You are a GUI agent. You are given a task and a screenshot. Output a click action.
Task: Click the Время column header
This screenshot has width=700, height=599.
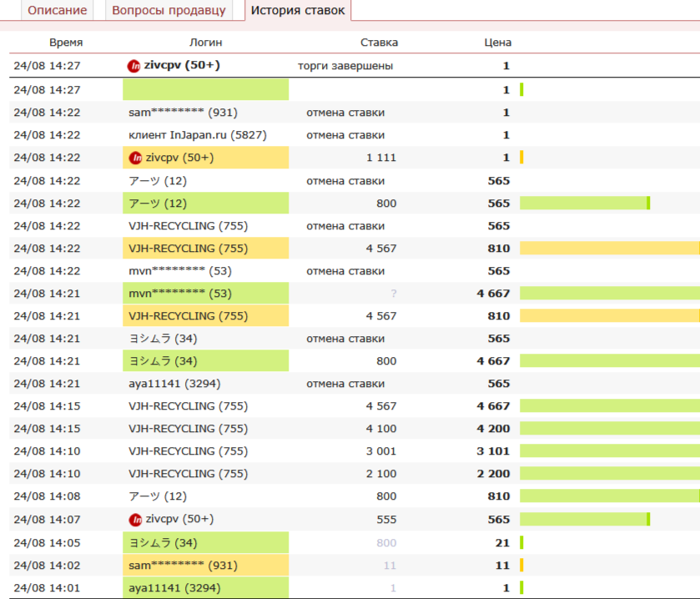click(66, 43)
